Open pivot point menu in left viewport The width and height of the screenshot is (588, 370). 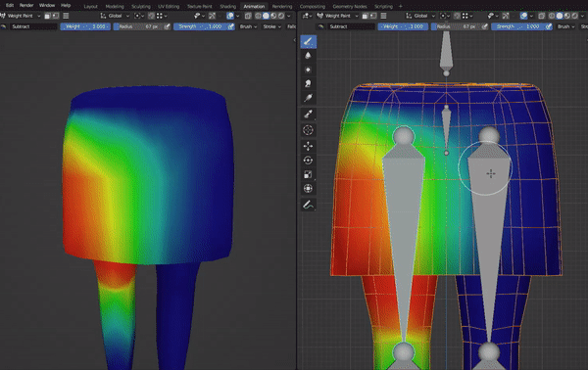tap(138, 16)
